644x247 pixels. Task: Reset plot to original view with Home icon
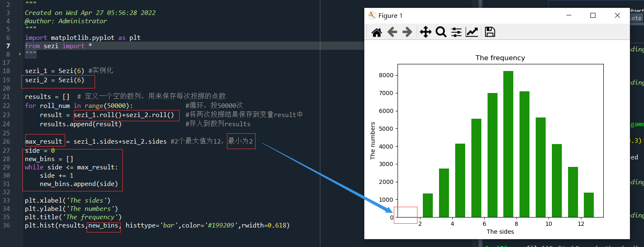pyautogui.click(x=376, y=32)
